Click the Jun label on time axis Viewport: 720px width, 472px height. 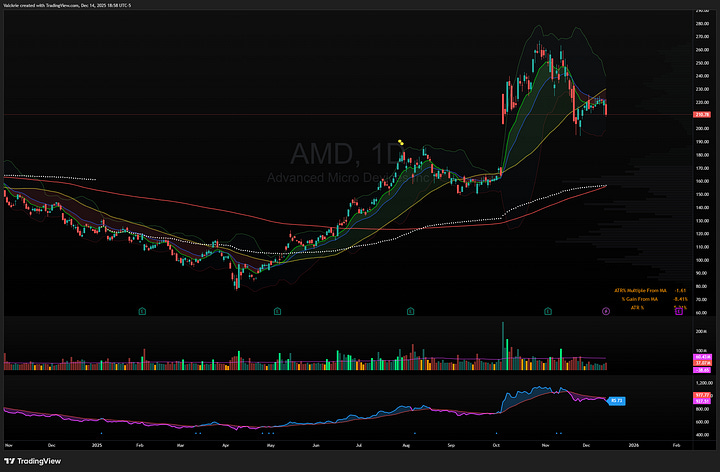click(x=315, y=445)
